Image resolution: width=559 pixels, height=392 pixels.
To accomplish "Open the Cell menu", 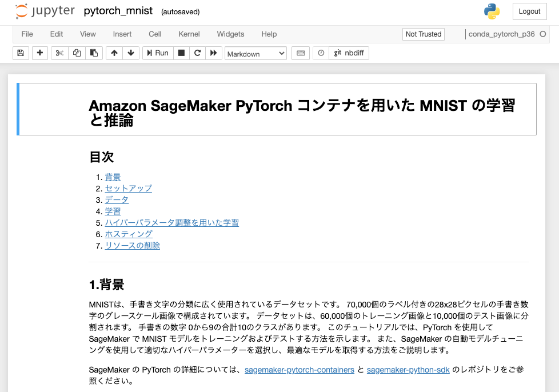I will tap(155, 34).
